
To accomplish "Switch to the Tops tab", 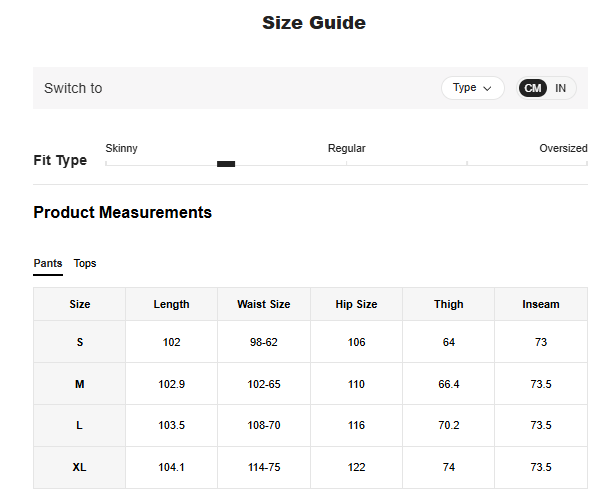I will click(85, 264).
